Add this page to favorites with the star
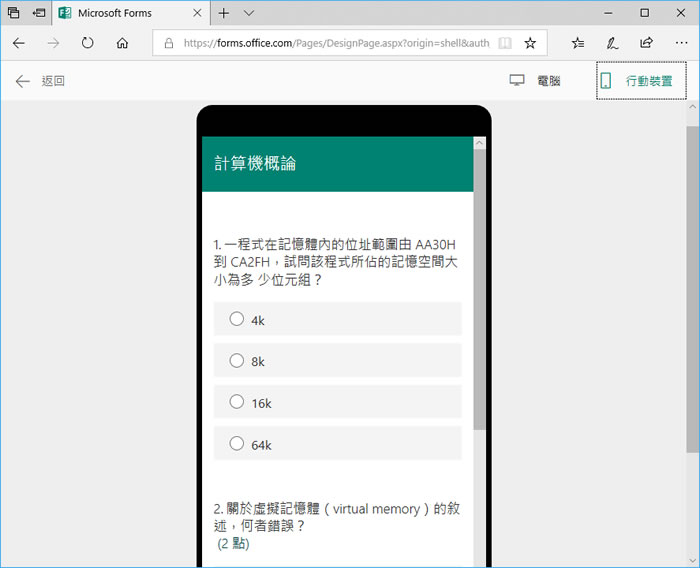This screenshot has width=700, height=568. tap(530, 43)
